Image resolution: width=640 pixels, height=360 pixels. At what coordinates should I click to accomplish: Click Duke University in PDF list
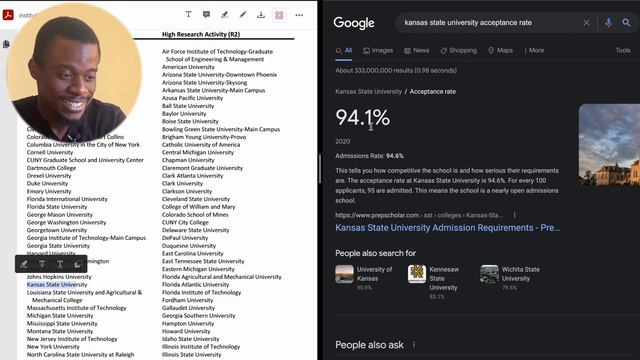pos(47,184)
